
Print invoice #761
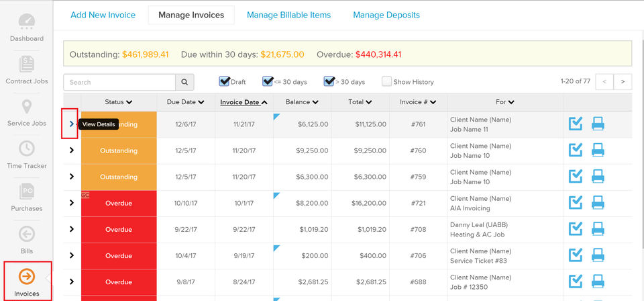click(x=598, y=124)
